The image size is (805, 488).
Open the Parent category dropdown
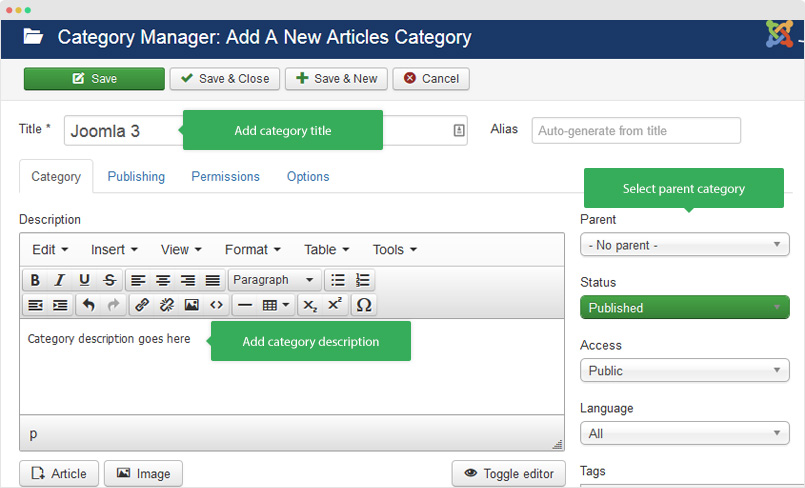[x=684, y=245]
